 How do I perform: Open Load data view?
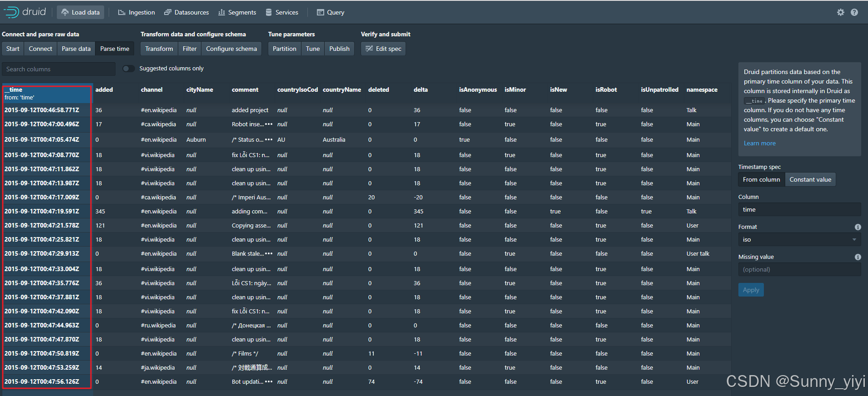(x=80, y=12)
